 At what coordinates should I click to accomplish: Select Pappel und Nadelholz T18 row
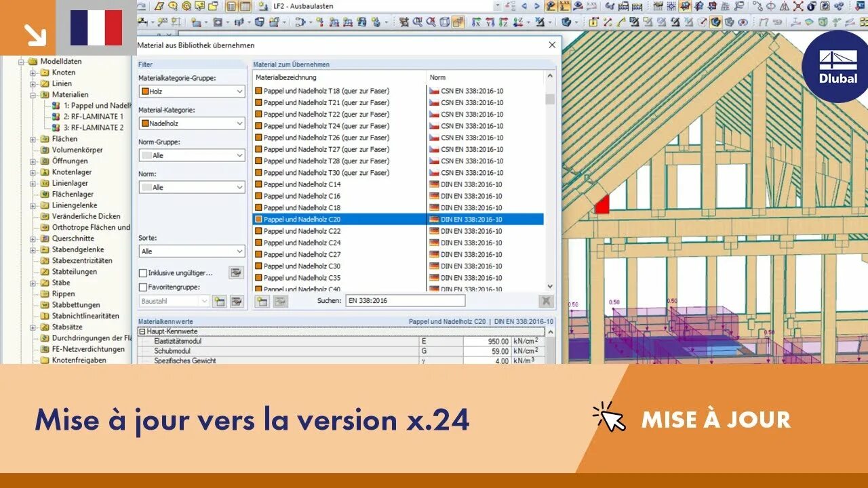click(398, 91)
